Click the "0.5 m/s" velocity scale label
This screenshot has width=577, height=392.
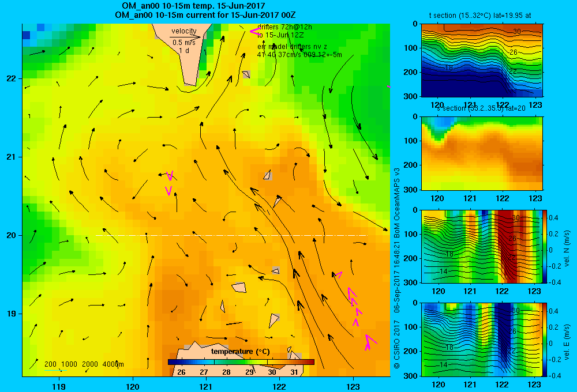tap(184, 43)
